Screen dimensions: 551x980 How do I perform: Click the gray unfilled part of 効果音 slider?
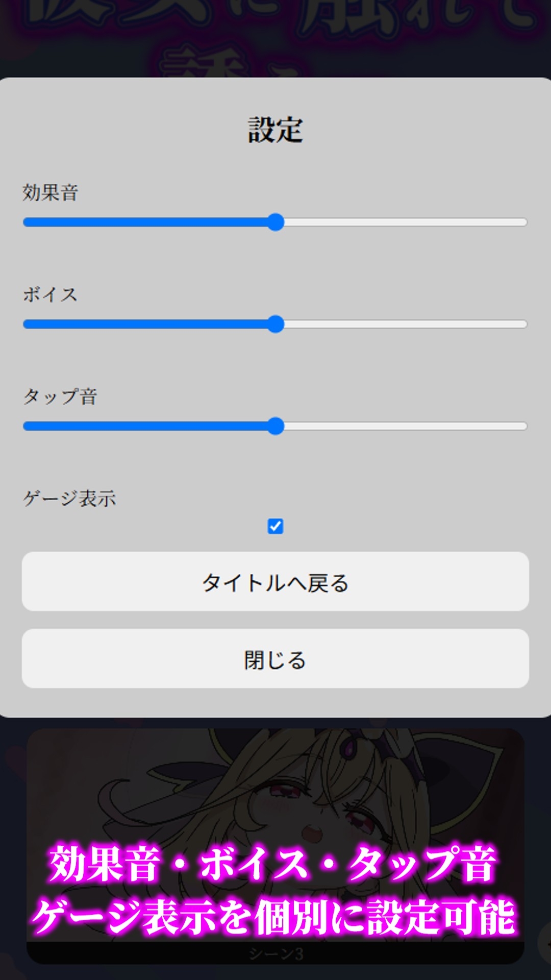tap(406, 222)
